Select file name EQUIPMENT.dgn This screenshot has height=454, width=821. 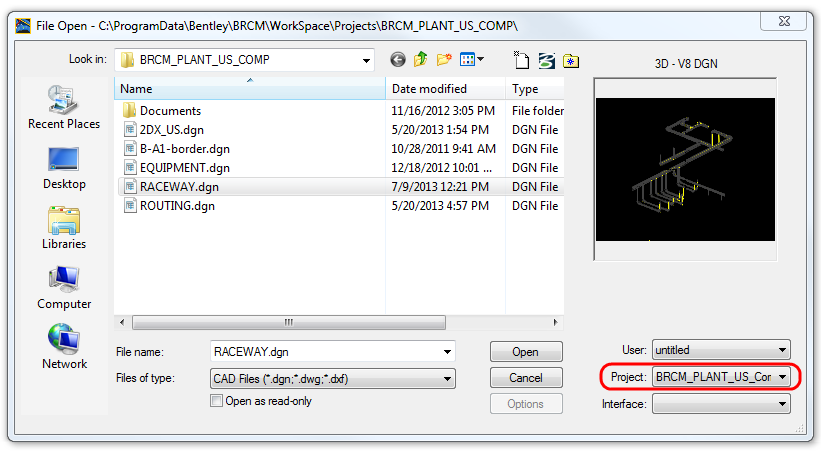pos(185,168)
